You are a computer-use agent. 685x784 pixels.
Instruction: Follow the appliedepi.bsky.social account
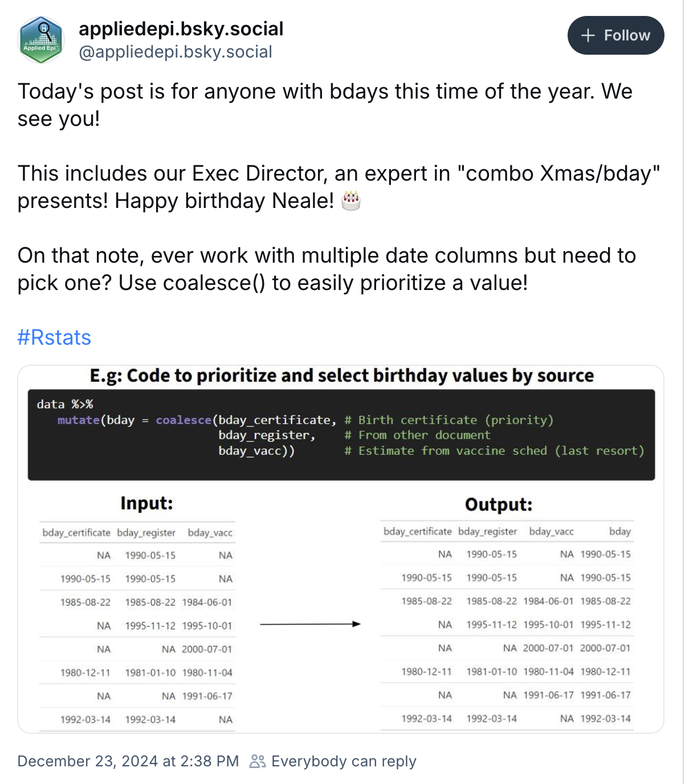615,35
